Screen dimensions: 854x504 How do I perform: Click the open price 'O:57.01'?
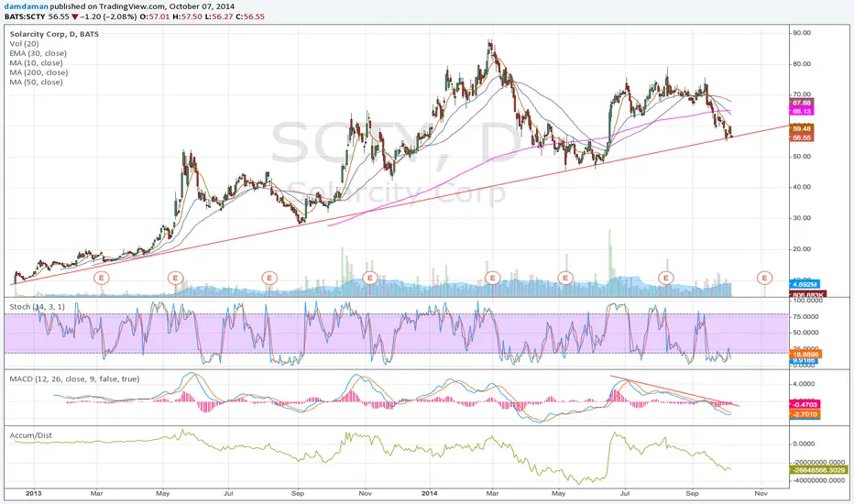tap(153, 16)
